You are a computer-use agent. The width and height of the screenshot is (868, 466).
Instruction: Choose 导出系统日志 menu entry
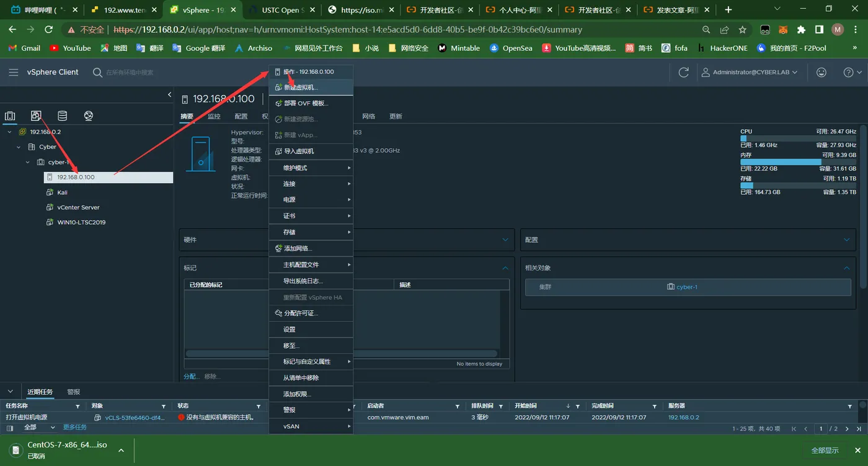click(311, 281)
